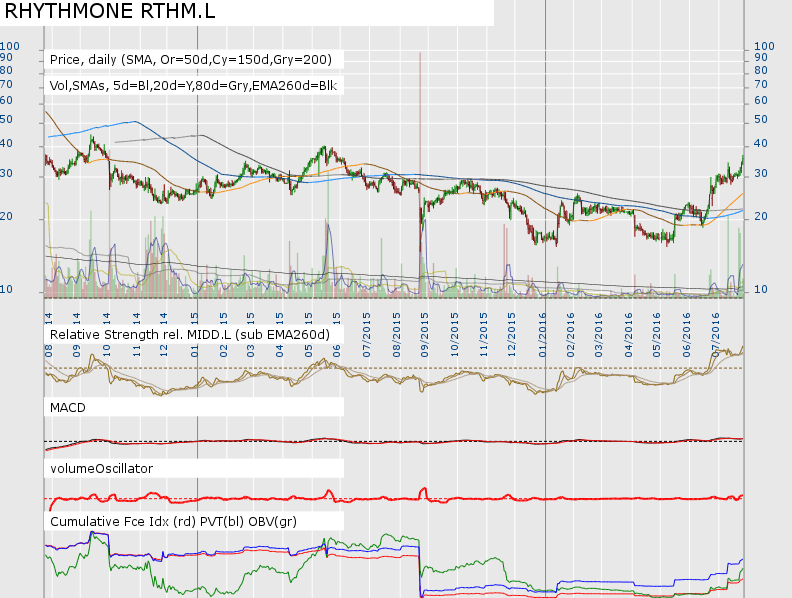Select the 20 value on right price axis
The height and width of the screenshot is (598, 792).
click(x=759, y=217)
